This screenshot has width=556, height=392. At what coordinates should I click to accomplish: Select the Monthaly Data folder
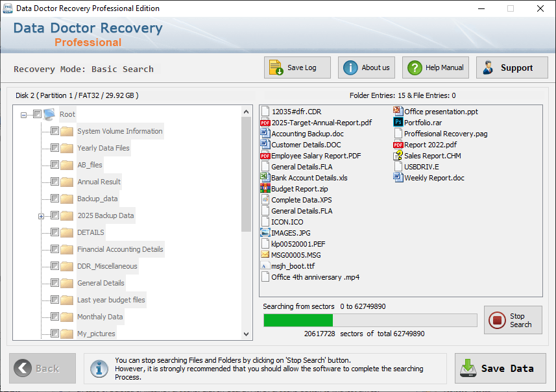100,317
